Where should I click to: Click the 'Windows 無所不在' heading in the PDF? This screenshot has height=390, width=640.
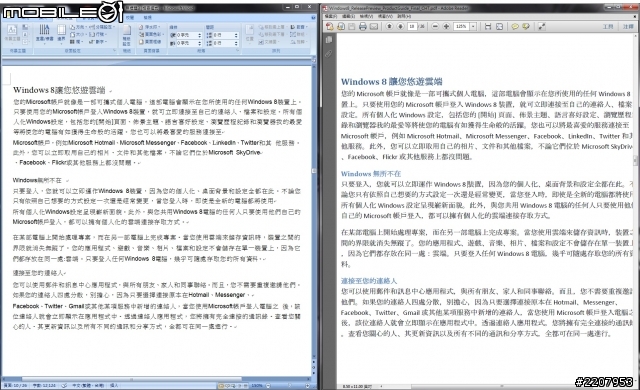(x=371, y=174)
